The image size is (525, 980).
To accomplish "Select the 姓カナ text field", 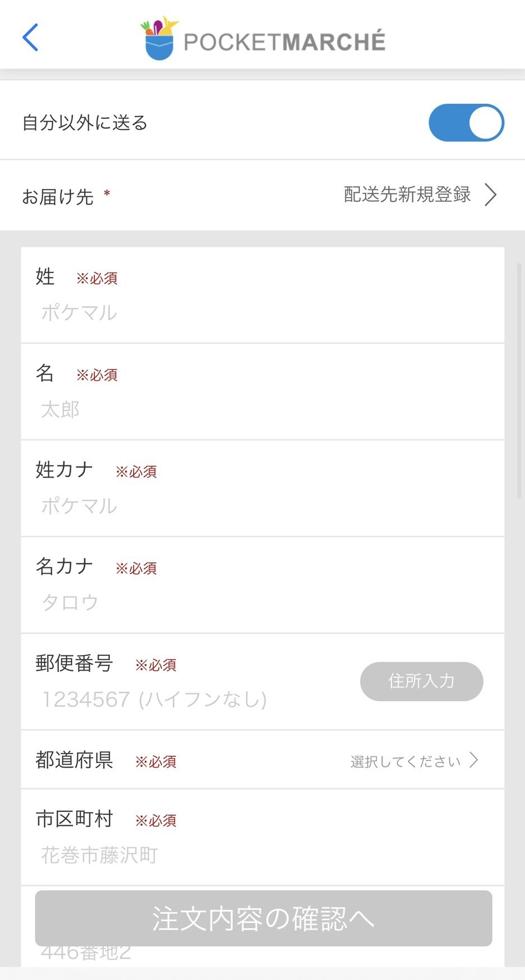I will (x=262, y=506).
